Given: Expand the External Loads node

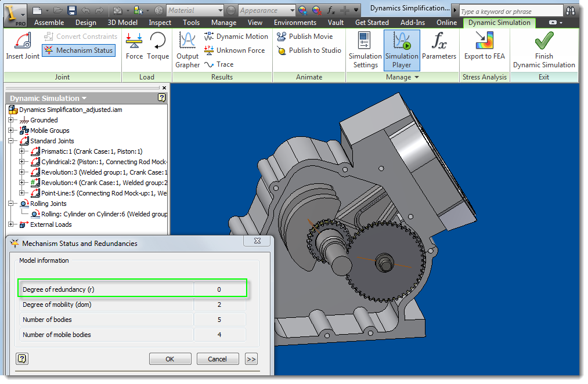Looking at the screenshot, I should (11, 224).
